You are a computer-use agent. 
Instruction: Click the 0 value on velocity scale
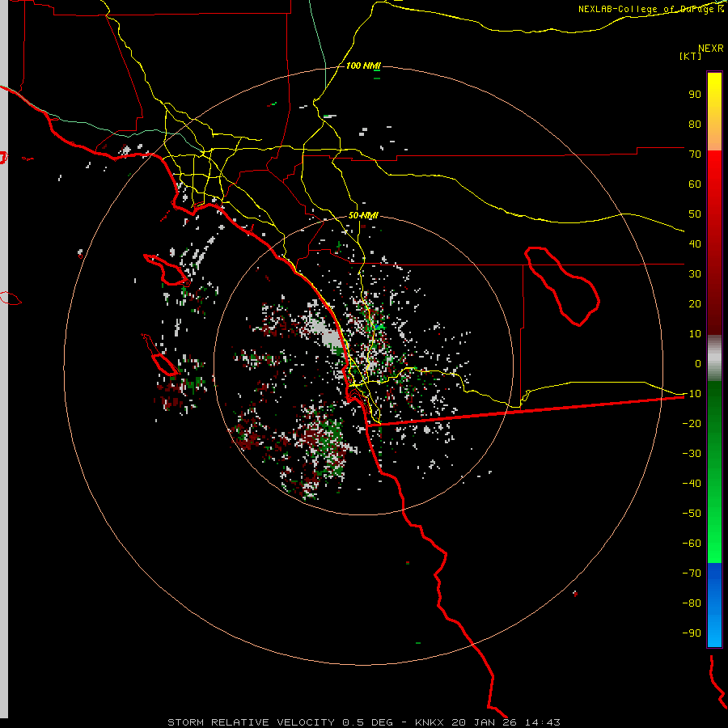(x=697, y=363)
